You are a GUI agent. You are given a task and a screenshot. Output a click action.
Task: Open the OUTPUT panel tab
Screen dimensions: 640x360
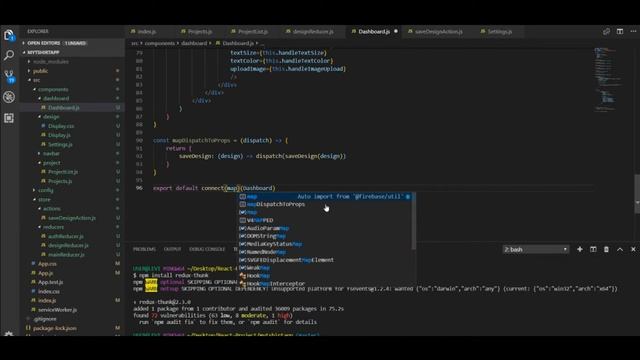point(172,249)
